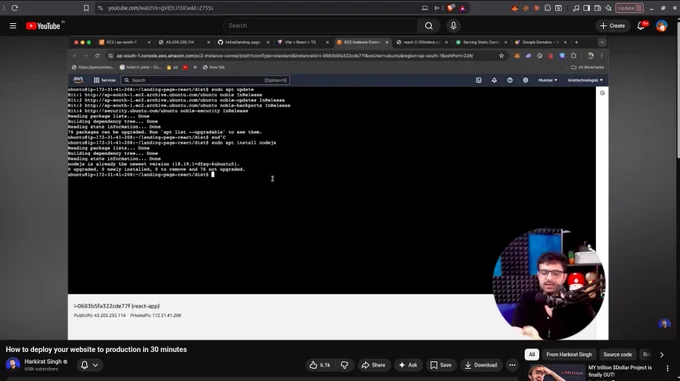Click the bookmark icon left of the address bar

tap(86, 8)
